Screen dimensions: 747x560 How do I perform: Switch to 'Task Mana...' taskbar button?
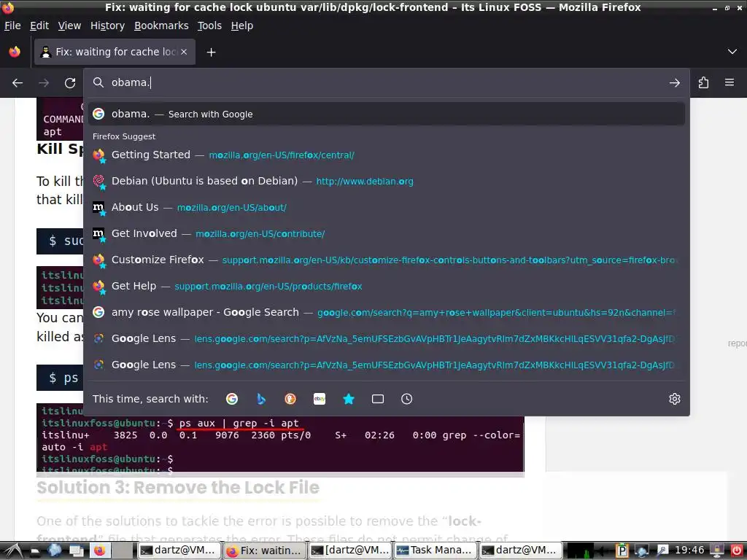[x=435, y=551]
